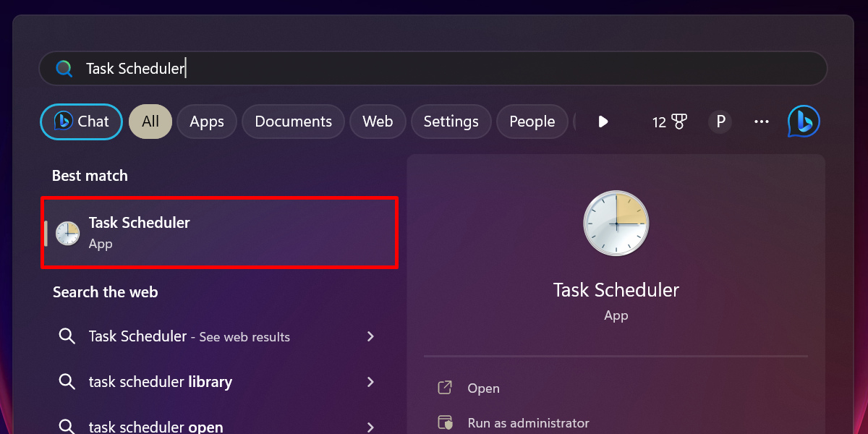Switch to the Documents filter tab
868x434 pixels.
[293, 122]
